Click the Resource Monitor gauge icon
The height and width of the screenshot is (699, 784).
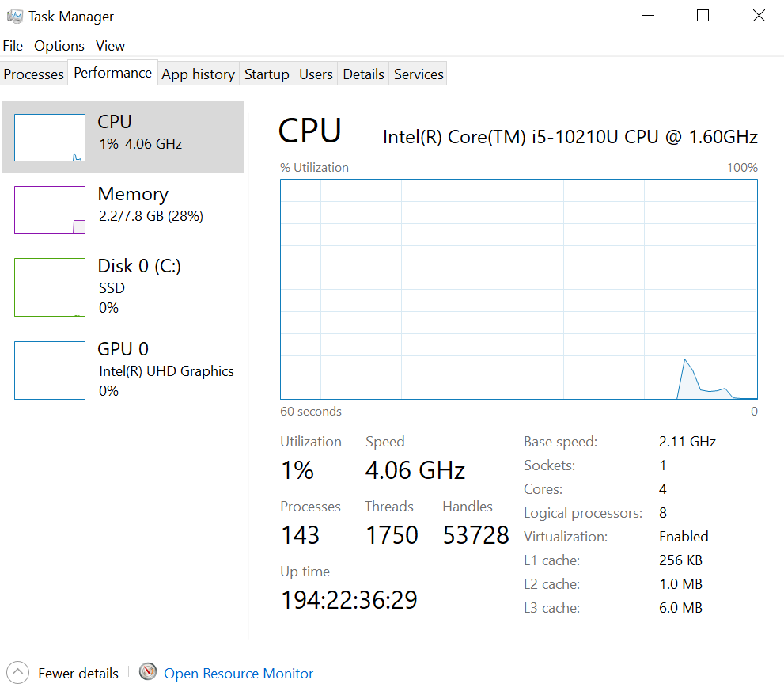tap(148, 672)
